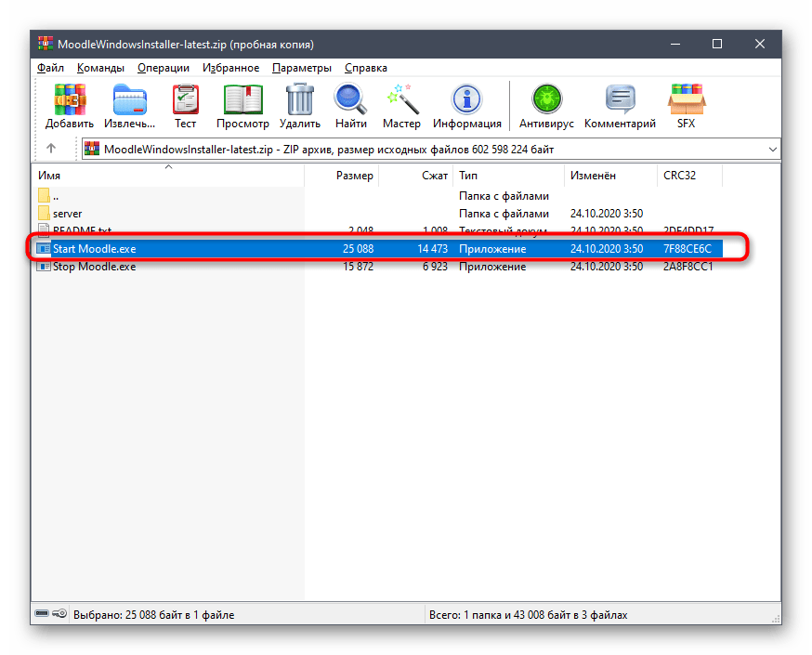Screen dimensions: 812x655
Task: Run the Тест archive test icon
Action: (186, 100)
